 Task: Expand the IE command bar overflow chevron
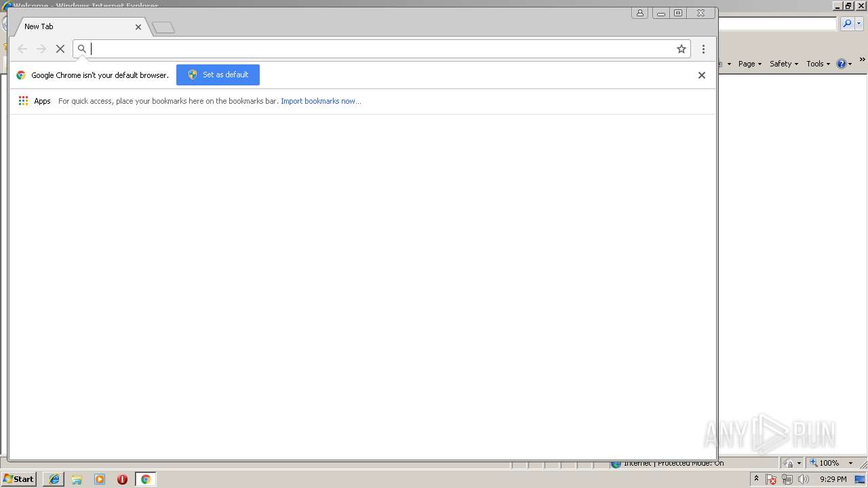863,60
